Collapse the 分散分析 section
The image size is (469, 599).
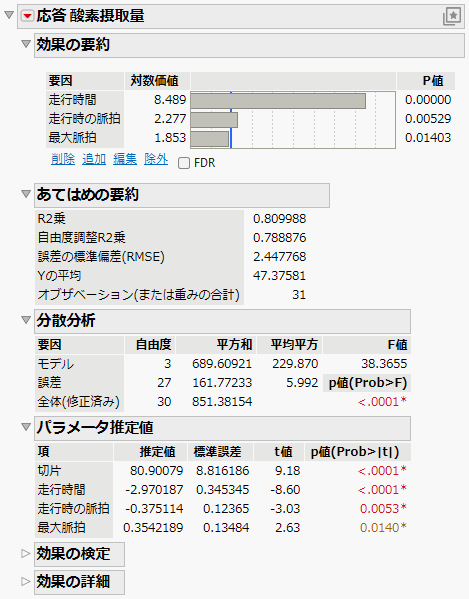(26, 320)
